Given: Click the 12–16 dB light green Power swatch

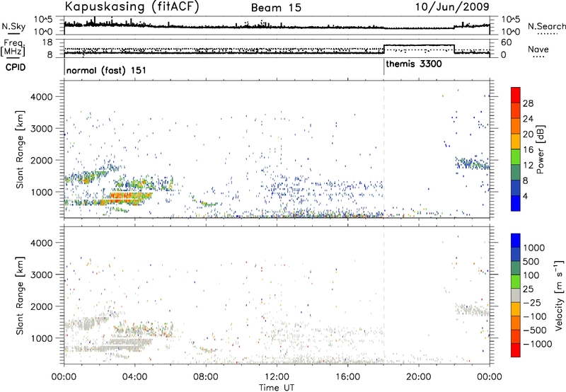Looking at the screenshot, I should [516, 157].
